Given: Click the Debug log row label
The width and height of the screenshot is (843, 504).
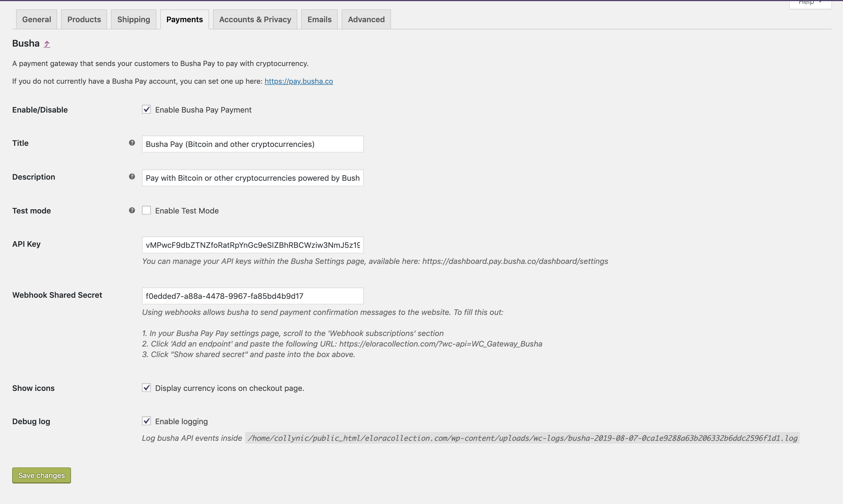Looking at the screenshot, I should pos(31,421).
